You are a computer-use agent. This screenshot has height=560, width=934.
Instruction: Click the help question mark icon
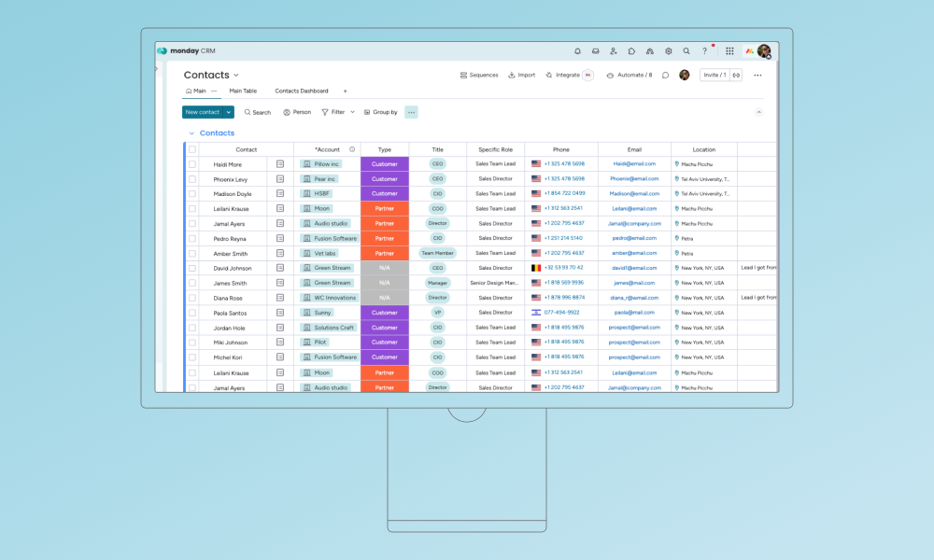click(704, 51)
